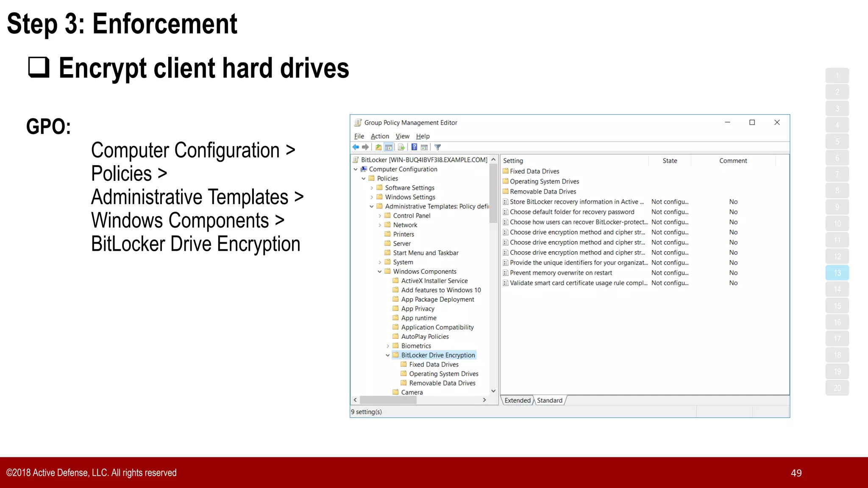
Task: Select App Package Deployment folder
Action: pyautogui.click(x=437, y=299)
